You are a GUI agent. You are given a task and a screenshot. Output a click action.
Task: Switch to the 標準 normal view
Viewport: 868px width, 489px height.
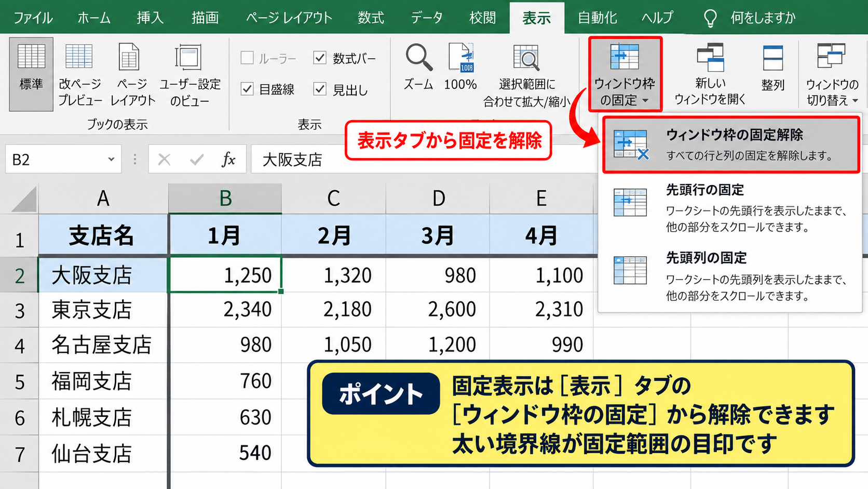31,73
